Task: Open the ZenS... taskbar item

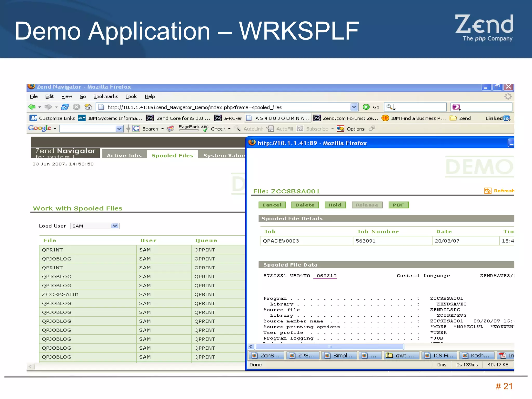Action: [x=266, y=355]
